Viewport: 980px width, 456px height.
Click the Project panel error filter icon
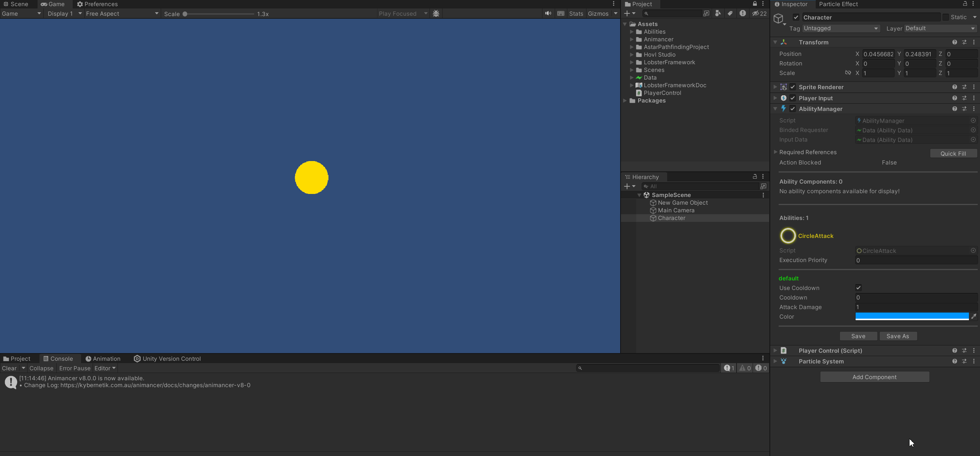click(743, 13)
